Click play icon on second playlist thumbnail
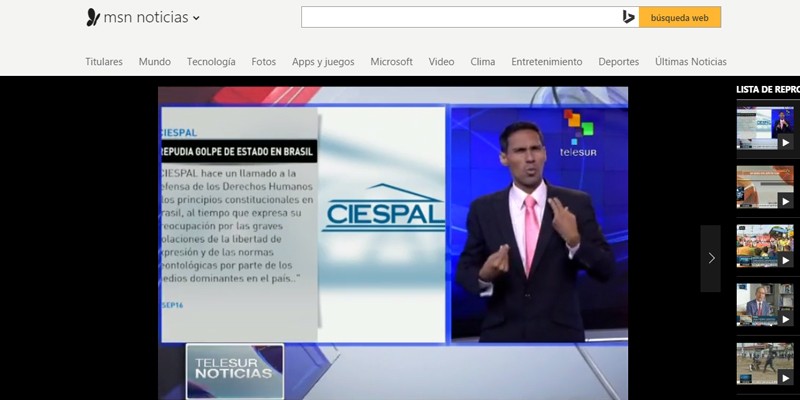 pos(786,201)
